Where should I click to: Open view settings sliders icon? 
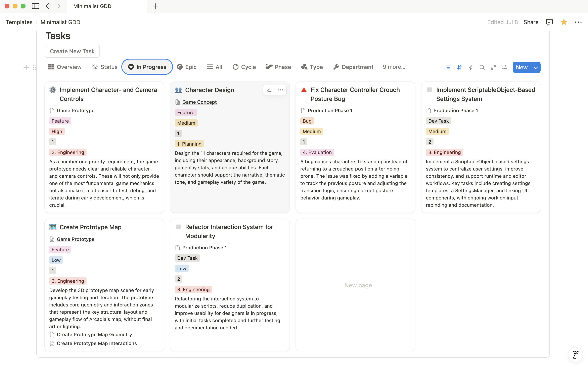pos(505,67)
